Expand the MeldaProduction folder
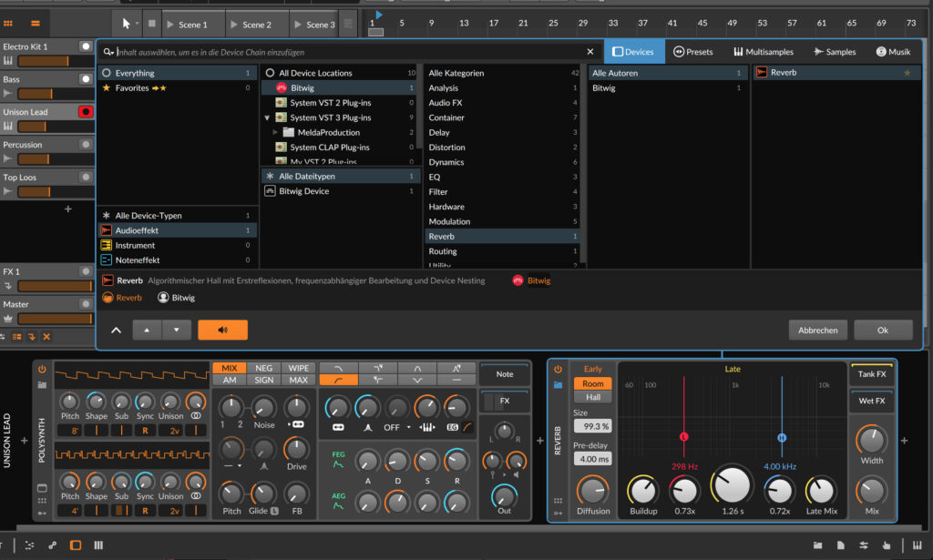Screen dimensions: 933x560 click(x=275, y=133)
